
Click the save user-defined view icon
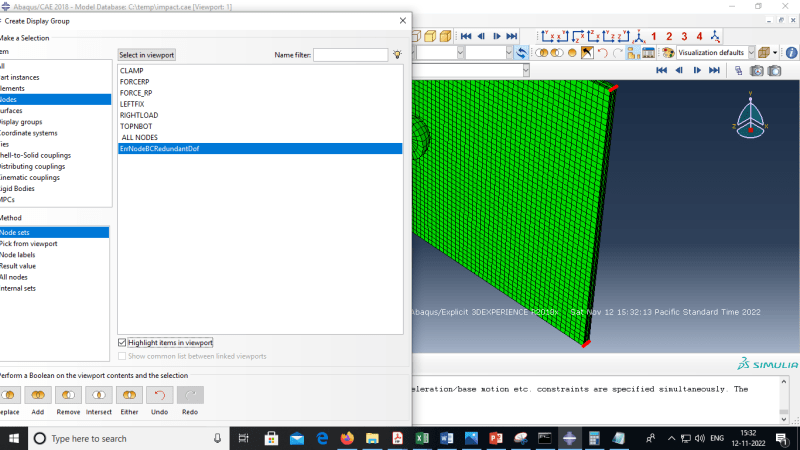715,36
